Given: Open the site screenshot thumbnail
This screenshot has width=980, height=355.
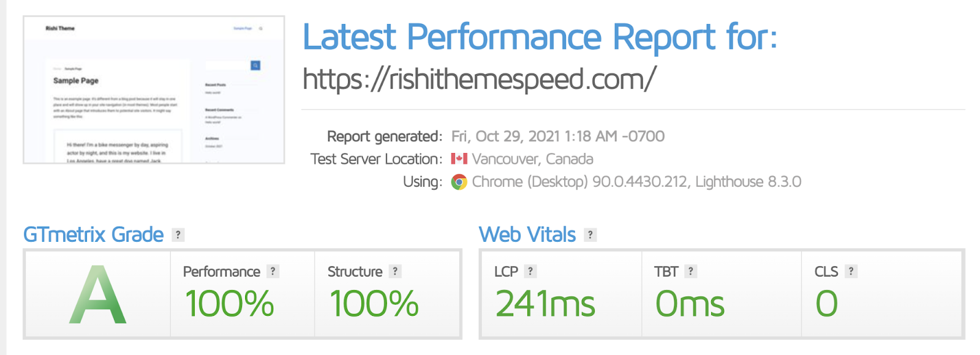Looking at the screenshot, I should [x=154, y=90].
